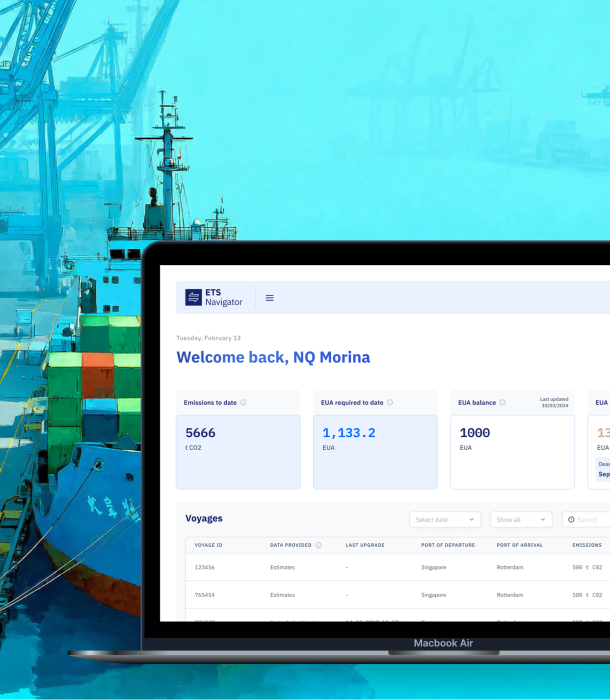Focus the Voyages search field
610x700 pixels.
590,519
